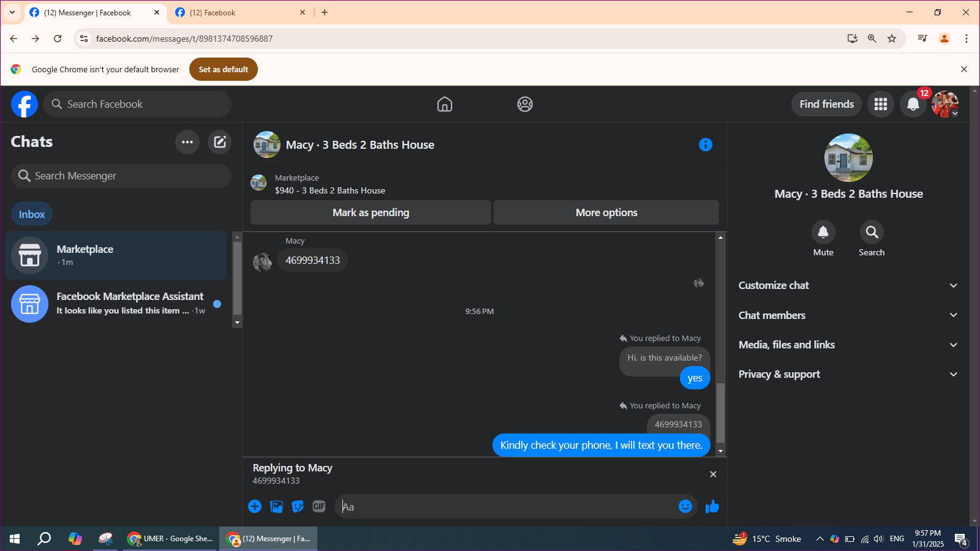Click the blue 'yes' reply bubble

695,378
